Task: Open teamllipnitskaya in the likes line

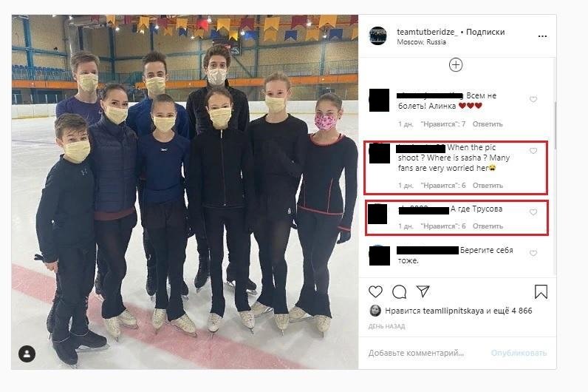Action: tap(454, 311)
